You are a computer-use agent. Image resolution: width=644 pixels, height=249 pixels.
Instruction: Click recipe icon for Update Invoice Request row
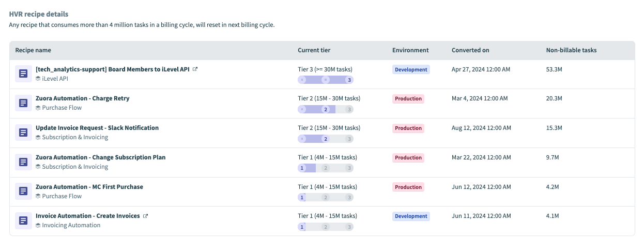[23, 133]
